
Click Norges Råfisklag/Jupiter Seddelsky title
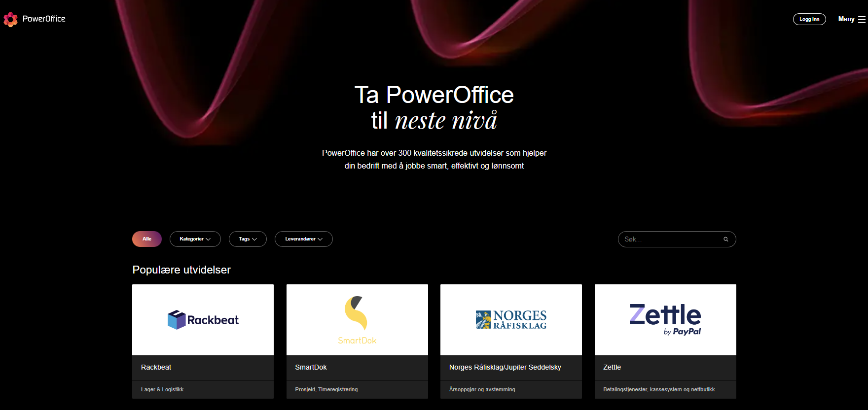point(505,367)
